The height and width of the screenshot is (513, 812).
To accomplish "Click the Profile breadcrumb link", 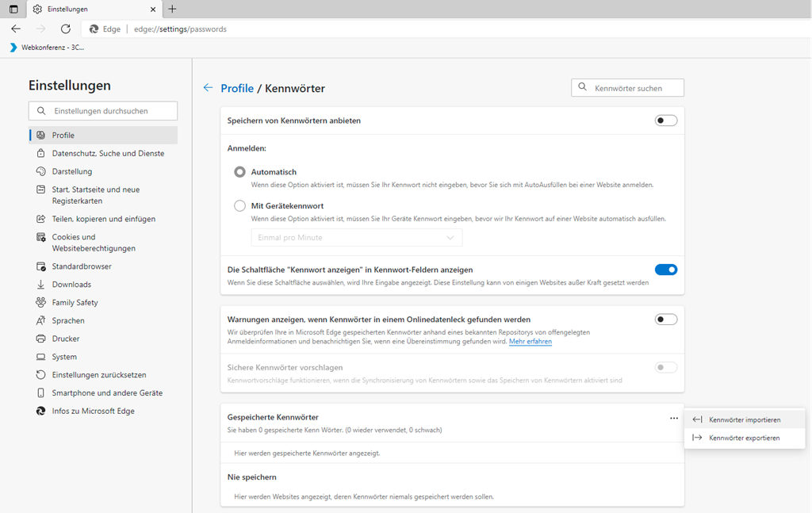I will [236, 88].
